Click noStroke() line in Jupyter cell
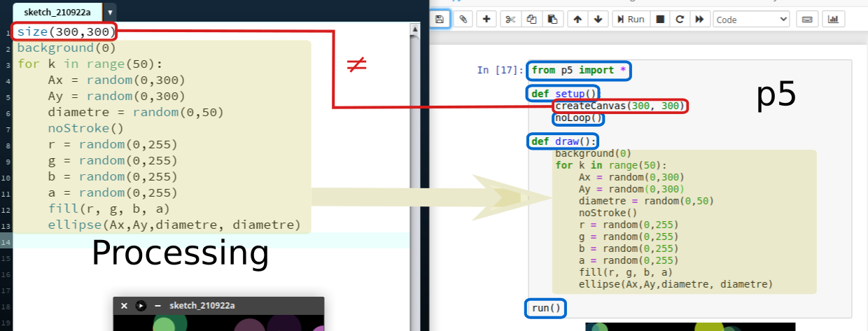This screenshot has width=868, height=331. (608, 213)
